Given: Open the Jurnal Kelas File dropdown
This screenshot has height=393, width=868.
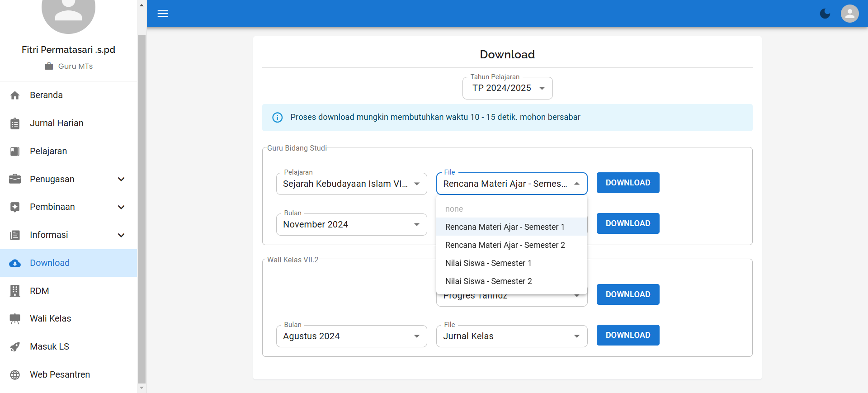Looking at the screenshot, I should tap(512, 336).
